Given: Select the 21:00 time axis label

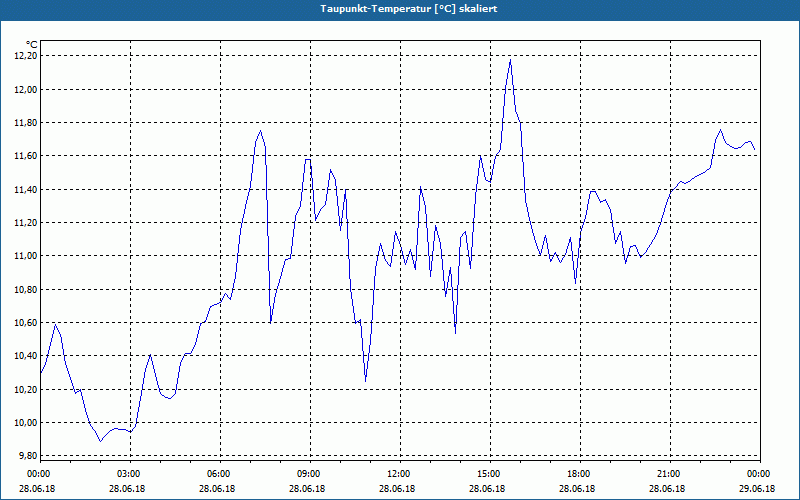Looking at the screenshot, I should pos(670,473).
